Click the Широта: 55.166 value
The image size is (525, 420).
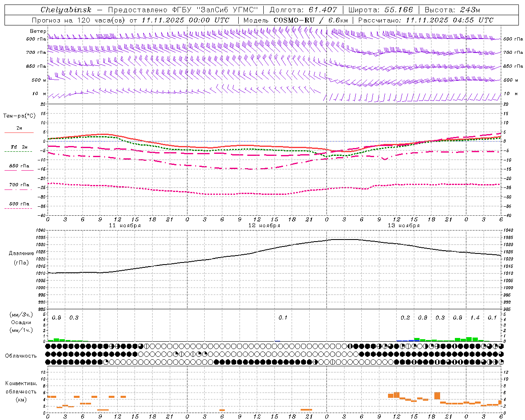pyautogui.click(x=381, y=10)
